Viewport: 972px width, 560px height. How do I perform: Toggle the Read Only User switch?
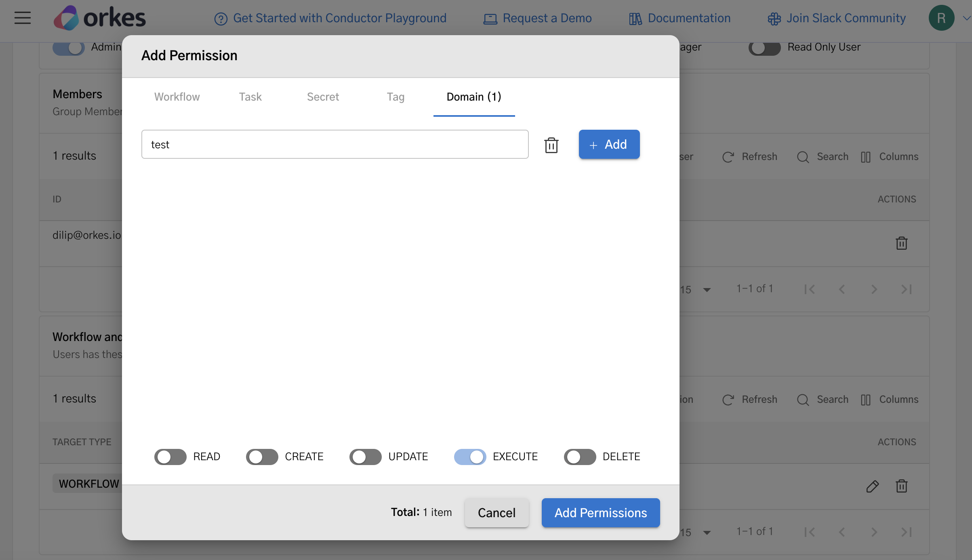point(764,48)
